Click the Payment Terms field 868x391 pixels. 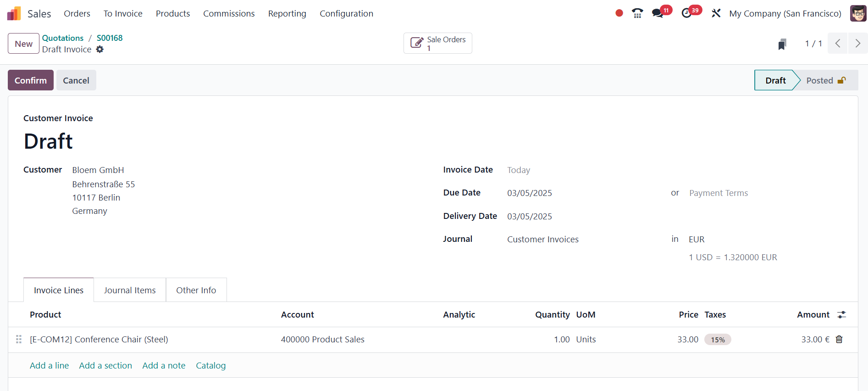coord(718,193)
